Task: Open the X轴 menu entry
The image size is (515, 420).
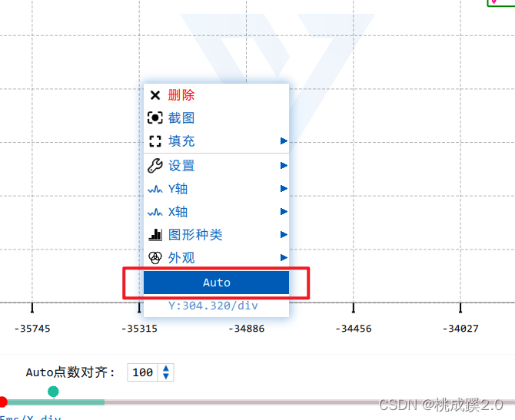Action: click(216, 212)
